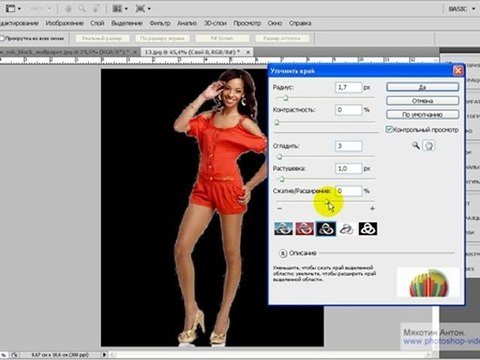Click the Да button in the dialog
This screenshot has height=360, width=480.
[x=423, y=87]
